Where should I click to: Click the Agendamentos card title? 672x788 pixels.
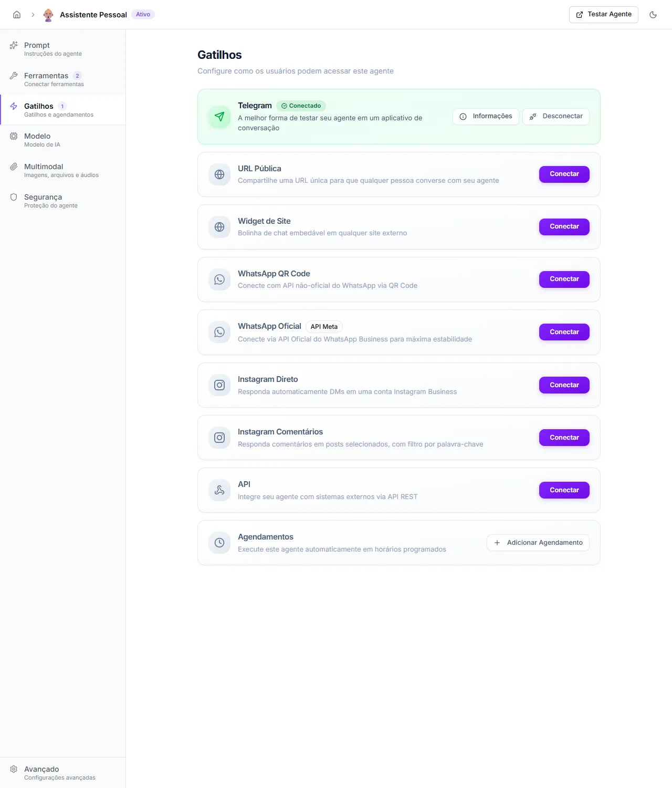(266, 537)
